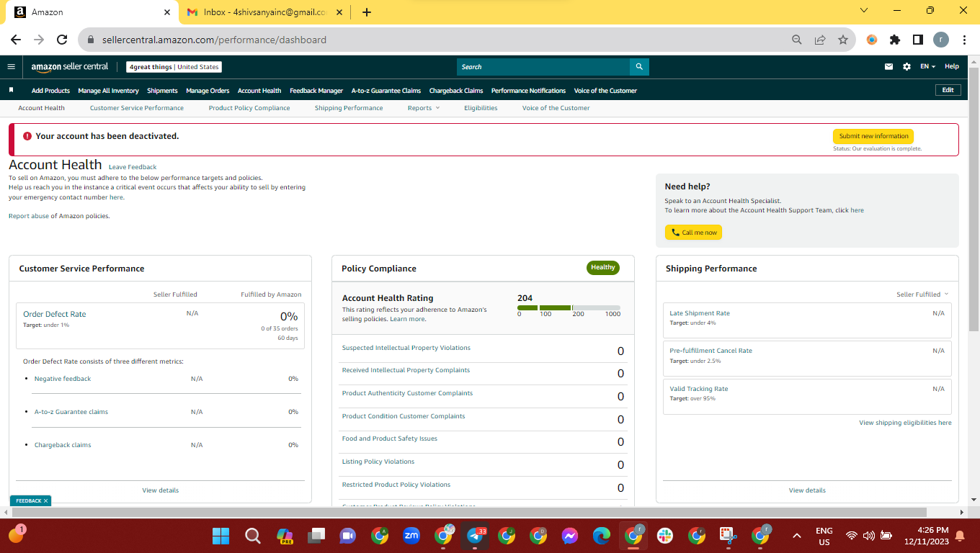
Task: Open the Seller Fulfilled dropdown in Shipping Performance
Action: (922, 295)
